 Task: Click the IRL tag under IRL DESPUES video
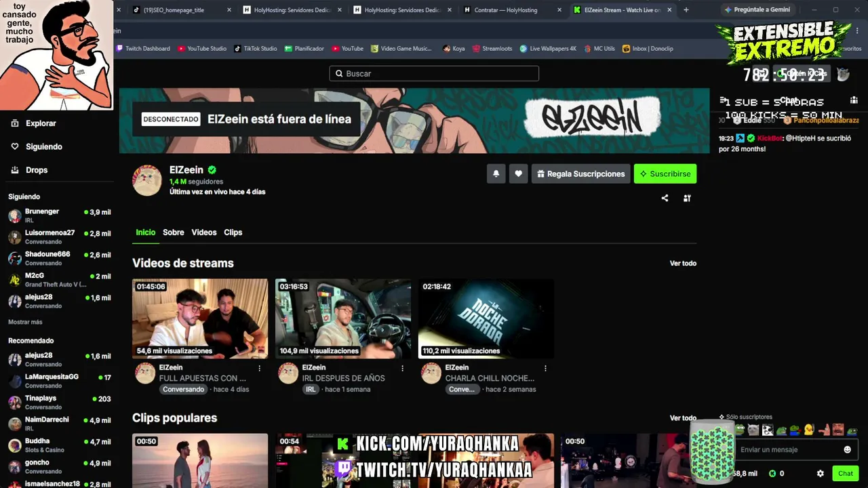coord(311,390)
